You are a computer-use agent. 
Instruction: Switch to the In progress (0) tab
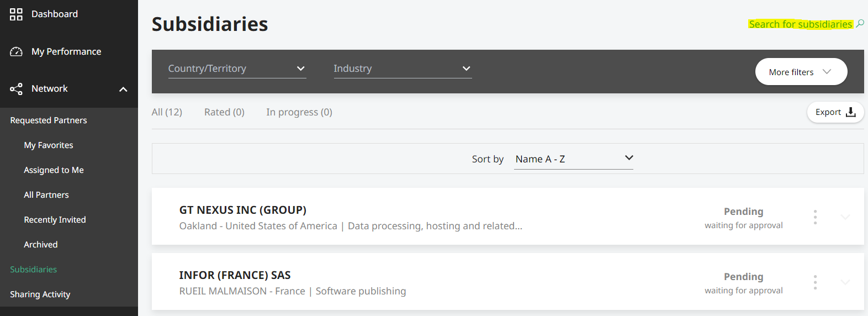tap(299, 112)
